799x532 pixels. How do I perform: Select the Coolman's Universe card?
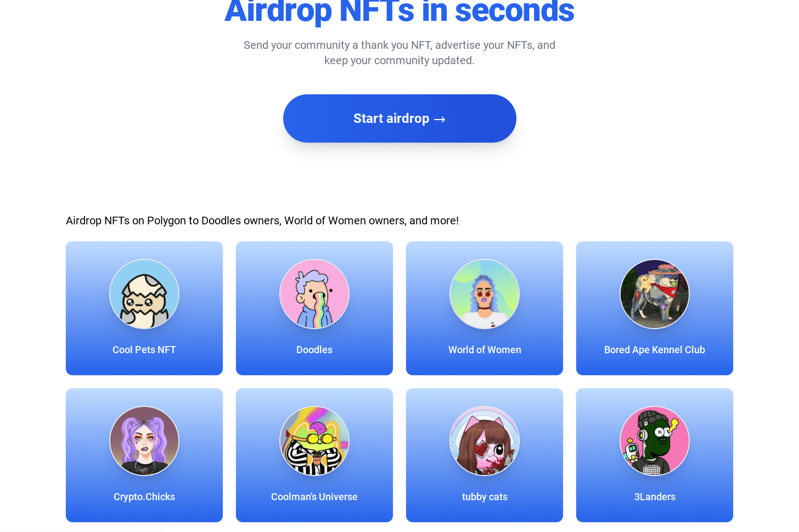tap(314, 455)
